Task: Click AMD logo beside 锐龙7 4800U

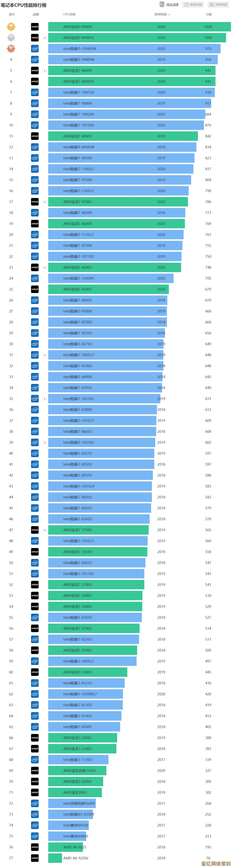Action: pyautogui.click(x=35, y=136)
